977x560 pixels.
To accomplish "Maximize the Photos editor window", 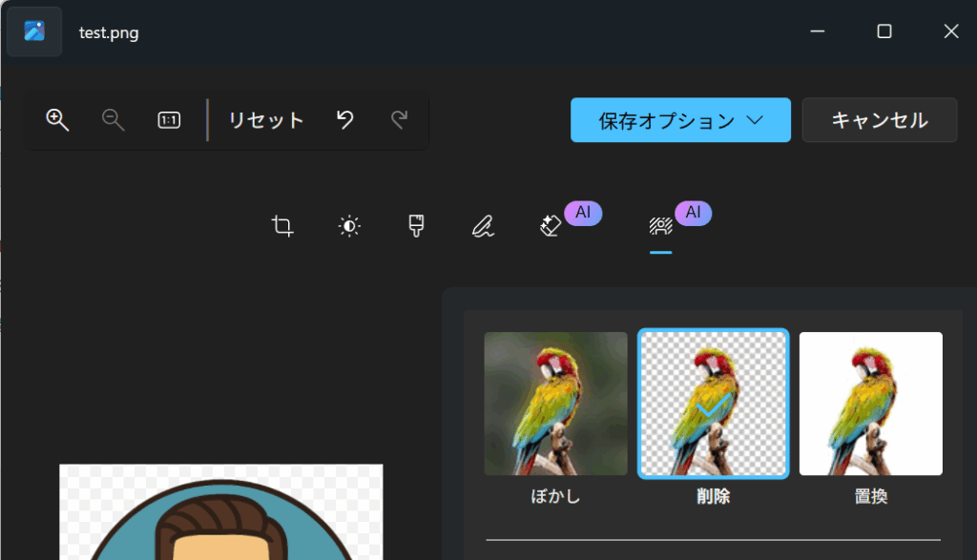I will coord(884,31).
